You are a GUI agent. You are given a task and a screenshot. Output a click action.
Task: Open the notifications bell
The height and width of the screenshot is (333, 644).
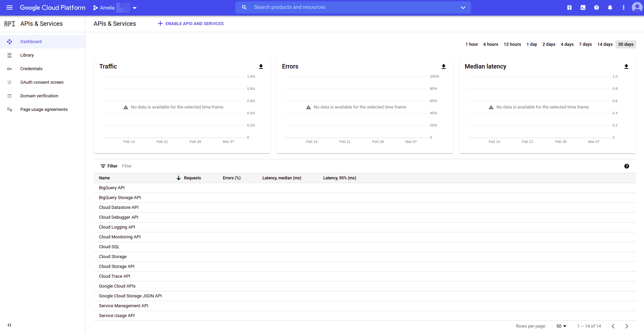(610, 7)
